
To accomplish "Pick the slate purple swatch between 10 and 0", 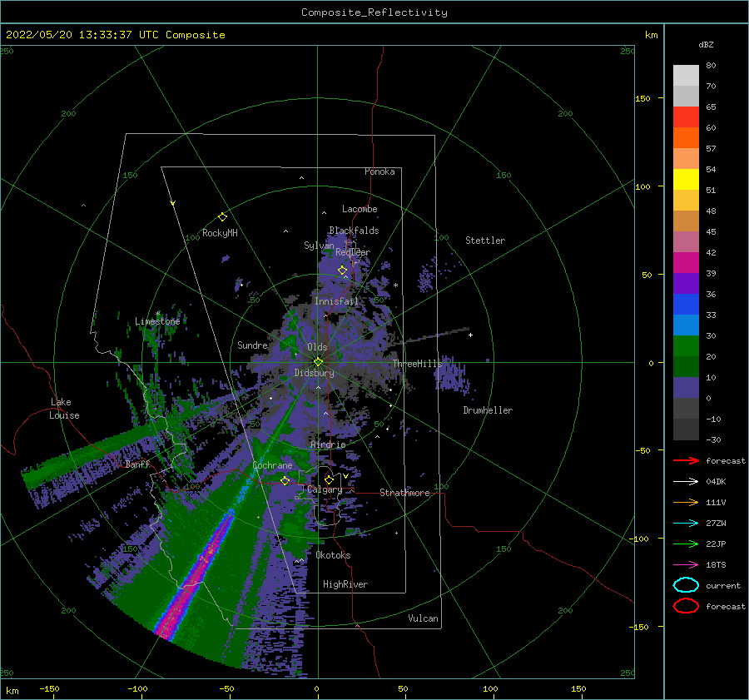I will coord(686,388).
